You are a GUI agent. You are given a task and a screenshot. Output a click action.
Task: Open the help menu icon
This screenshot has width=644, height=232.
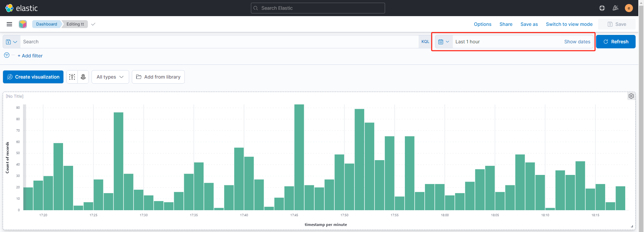click(602, 8)
